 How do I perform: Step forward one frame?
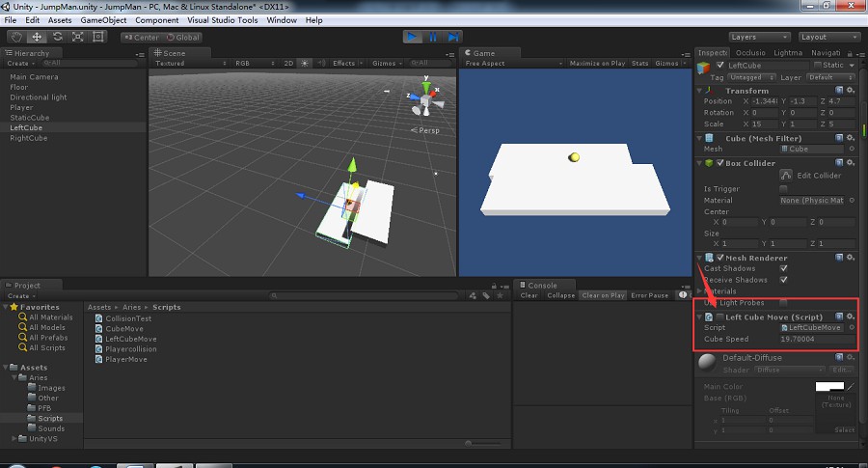click(x=453, y=37)
